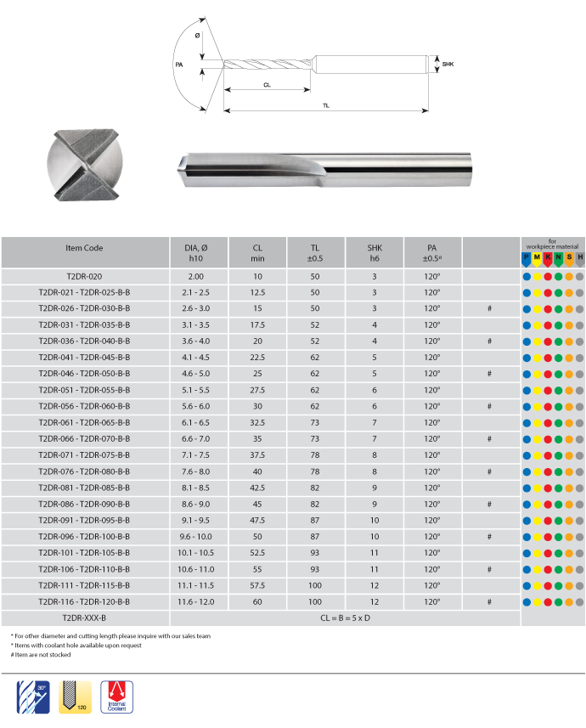Click the CL min column header
Image resolution: width=586 pixels, height=728 pixels.
coord(257,252)
